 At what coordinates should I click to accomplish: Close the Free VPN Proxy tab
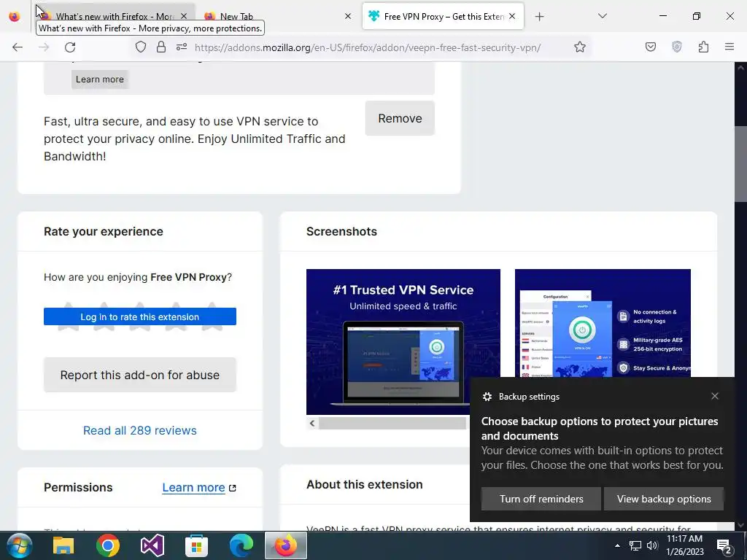coord(512,16)
